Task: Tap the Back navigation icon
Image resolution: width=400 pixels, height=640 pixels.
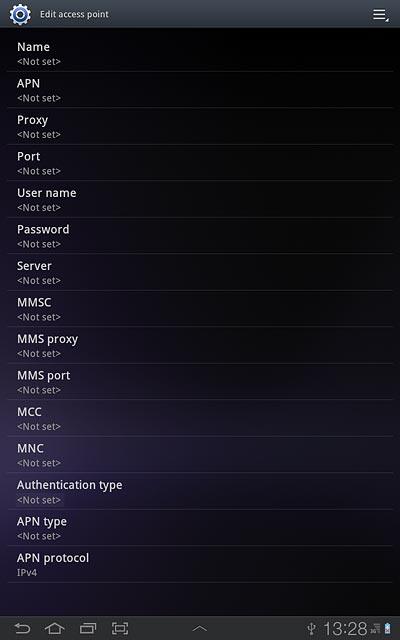Action: [x=22, y=628]
